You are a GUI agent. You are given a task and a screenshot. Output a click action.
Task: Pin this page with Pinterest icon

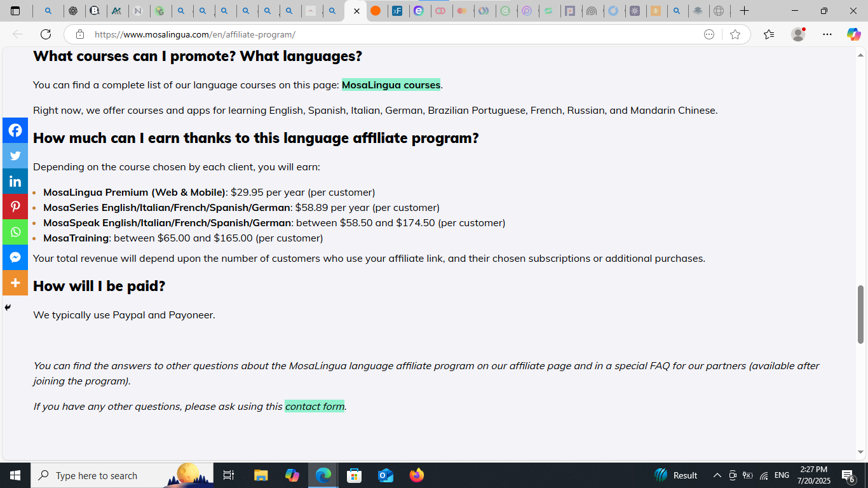click(15, 207)
